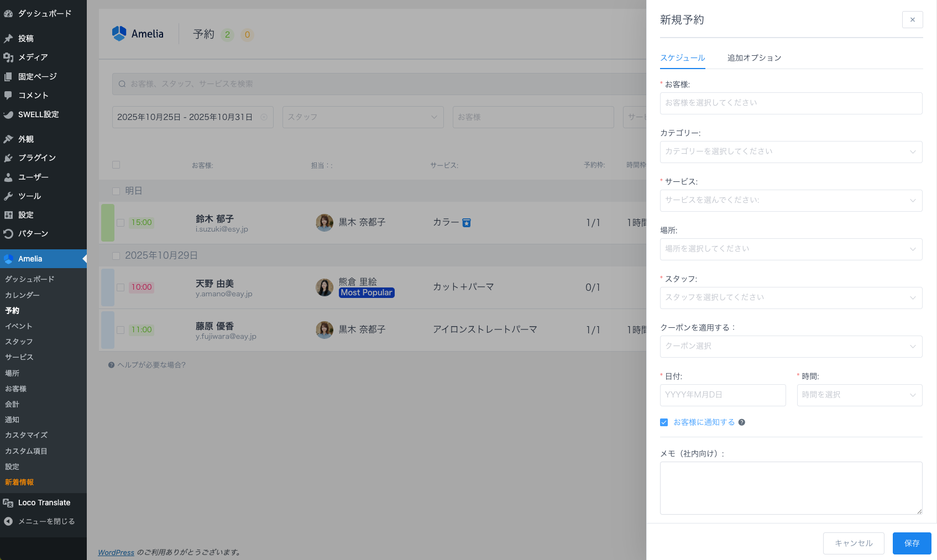The image size is (937, 560).
Task: Click the help icon beside お客様に通知する
Action: pos(742,422)
